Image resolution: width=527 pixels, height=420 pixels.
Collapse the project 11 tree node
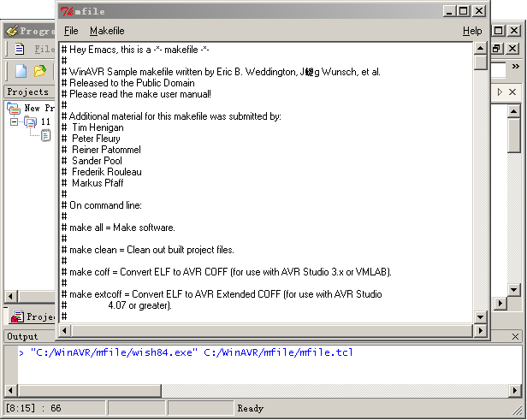click(x=14, y=122)
